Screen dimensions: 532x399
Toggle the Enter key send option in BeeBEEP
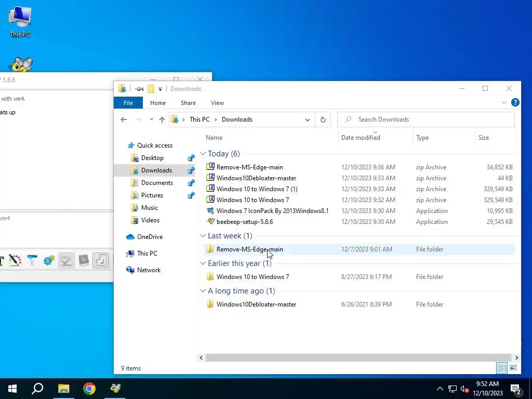100,261
